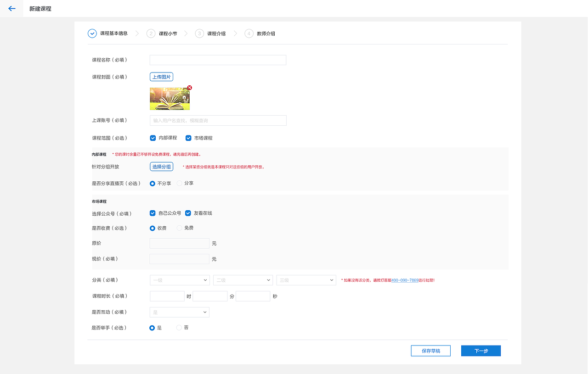Delete the cover image via red X icon
The height and width of the screenshot is (374, 588).
[189, 88]
